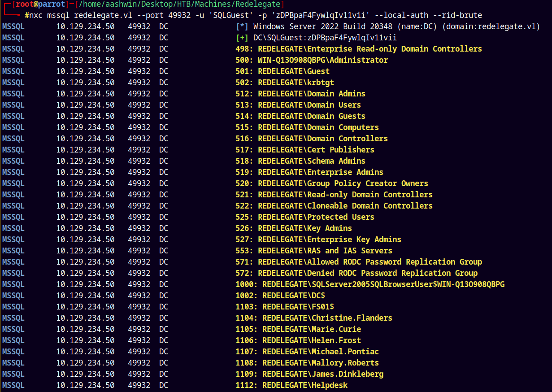Click '525: REDELEGATE\Protected Users'
552x392 pixels.
305,218
